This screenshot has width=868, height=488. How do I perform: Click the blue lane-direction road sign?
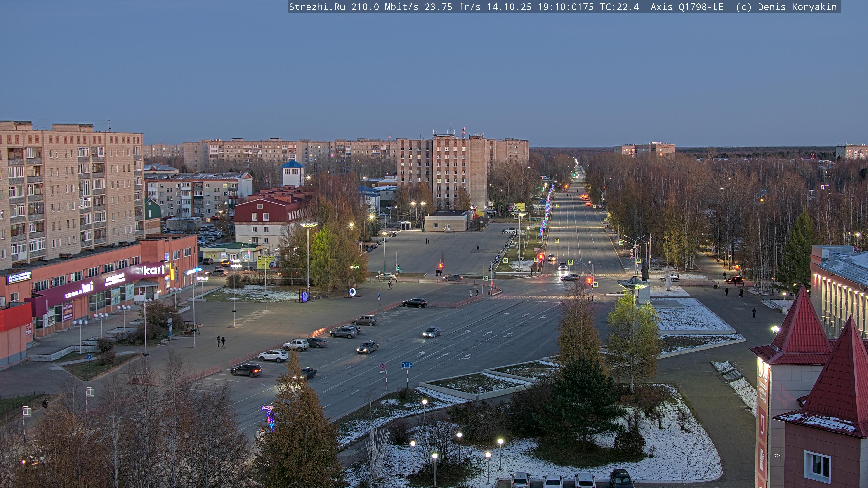click(407, 365)
